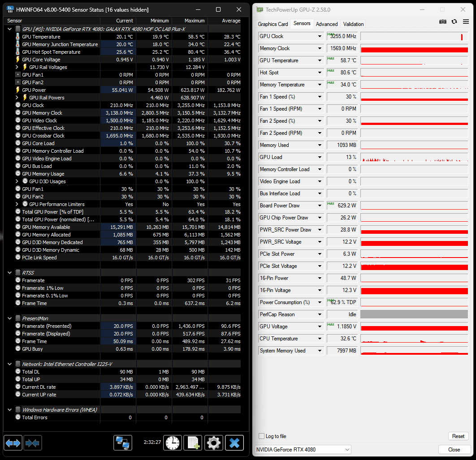Expand the GPU Rail Voltages row
This screenshot has width=476, height=460.
17,67
